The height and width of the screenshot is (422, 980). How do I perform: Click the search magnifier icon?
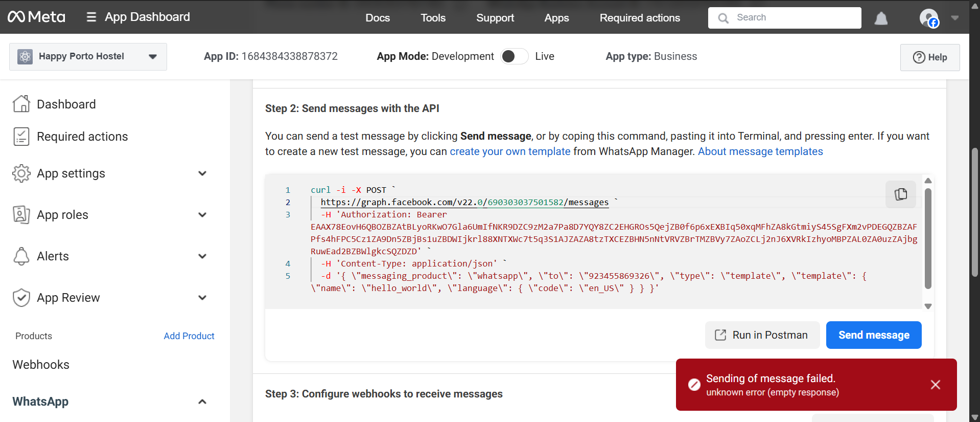(723, 18)
